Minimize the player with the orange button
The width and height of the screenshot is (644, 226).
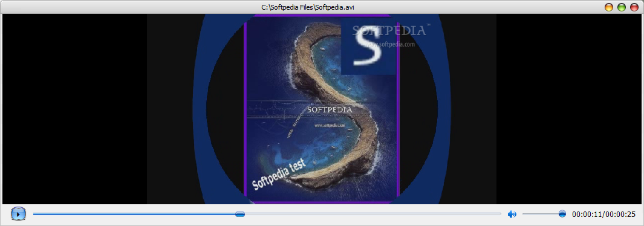(609, 7)
